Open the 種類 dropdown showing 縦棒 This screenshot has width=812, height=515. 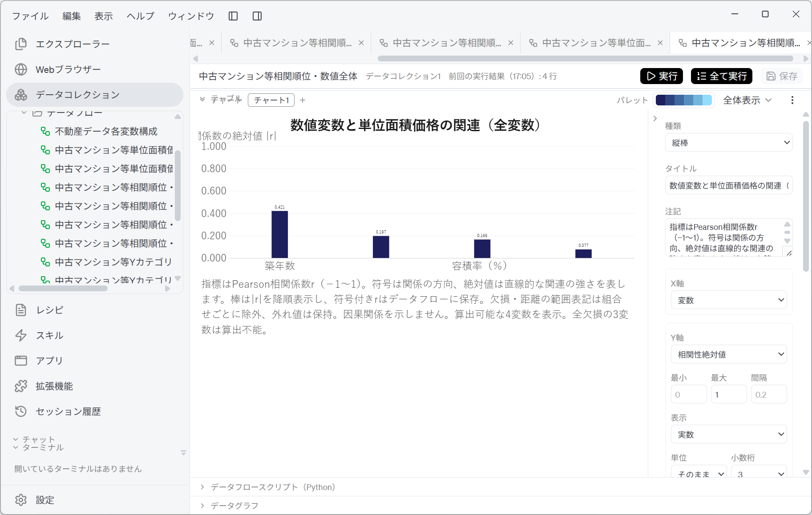[729, 143]
